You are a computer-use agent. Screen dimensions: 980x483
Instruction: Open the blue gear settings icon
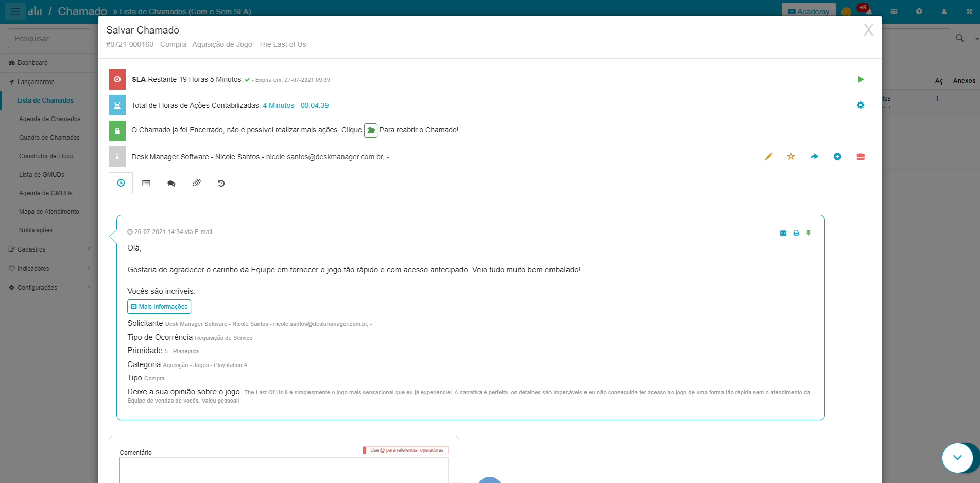tap(861, 105)
